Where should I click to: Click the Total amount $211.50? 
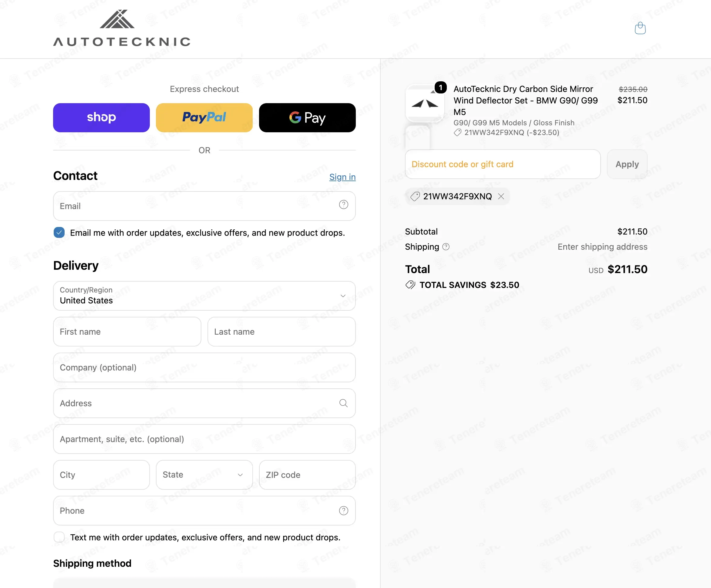[627, 269]
